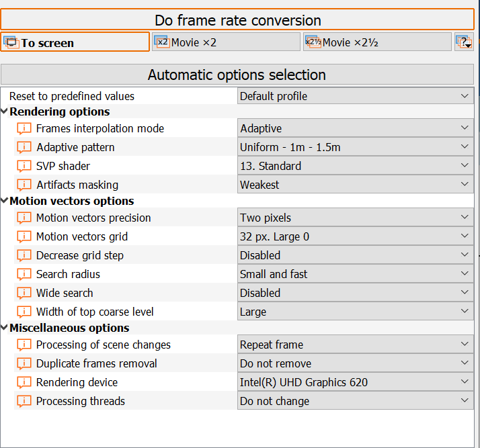Viewport: 480px width, 448px height.
Task: Click info icon beside Duplicate frames removal
Action: click(24, 363)
